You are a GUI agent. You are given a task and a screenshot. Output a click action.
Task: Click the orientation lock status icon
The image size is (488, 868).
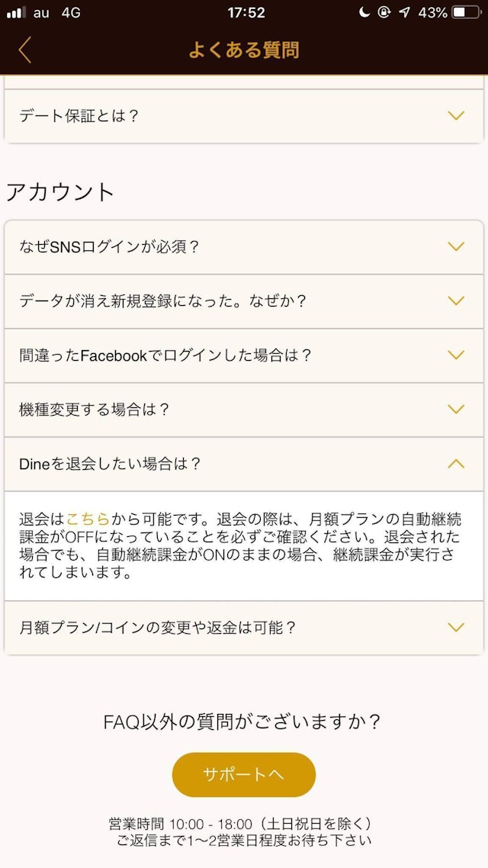click(383, 12)
